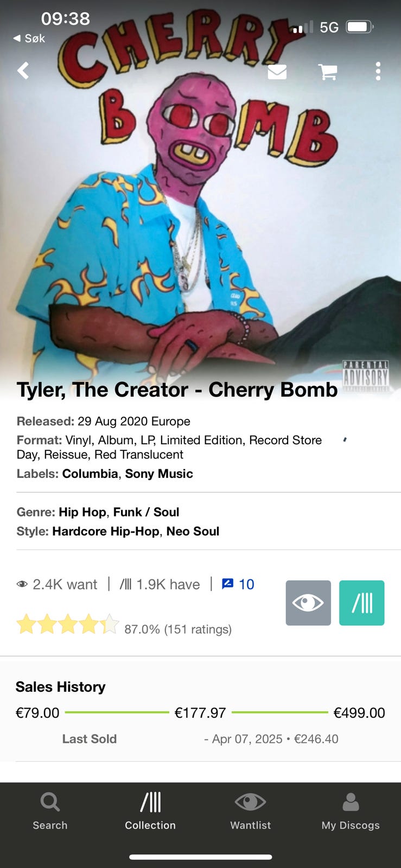Screen dimensions: 401x868
Task: Open the three-dot overflow menu
Action: (378, 71)
